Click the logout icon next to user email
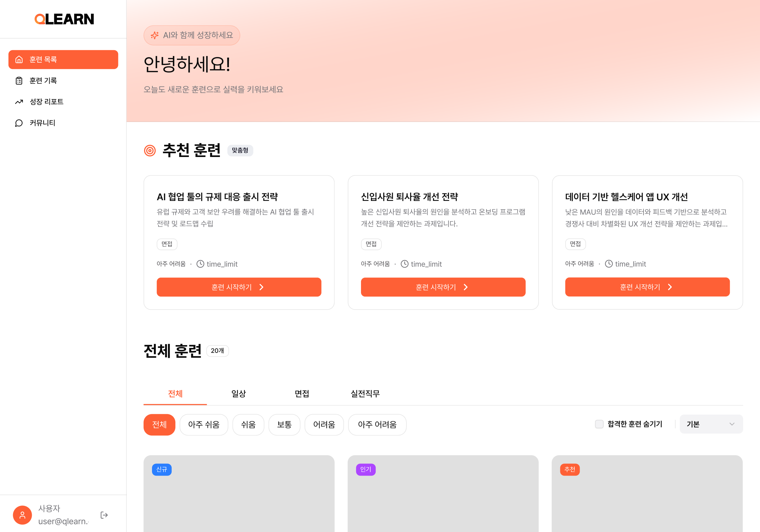760x532 pixels. [104, 515]
